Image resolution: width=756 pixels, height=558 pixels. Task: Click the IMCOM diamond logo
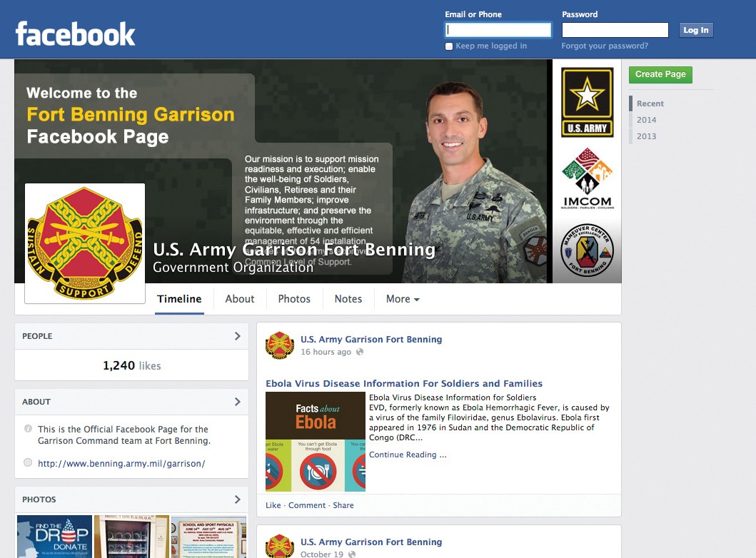588,178
